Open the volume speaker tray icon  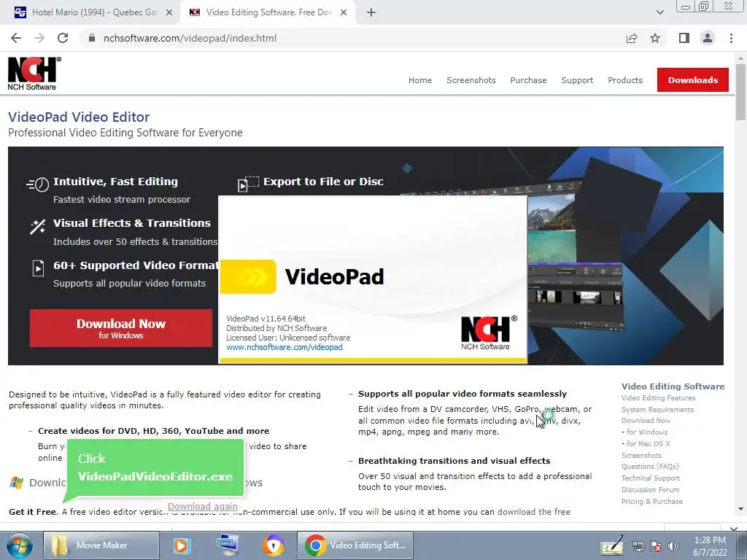[673, 547]
